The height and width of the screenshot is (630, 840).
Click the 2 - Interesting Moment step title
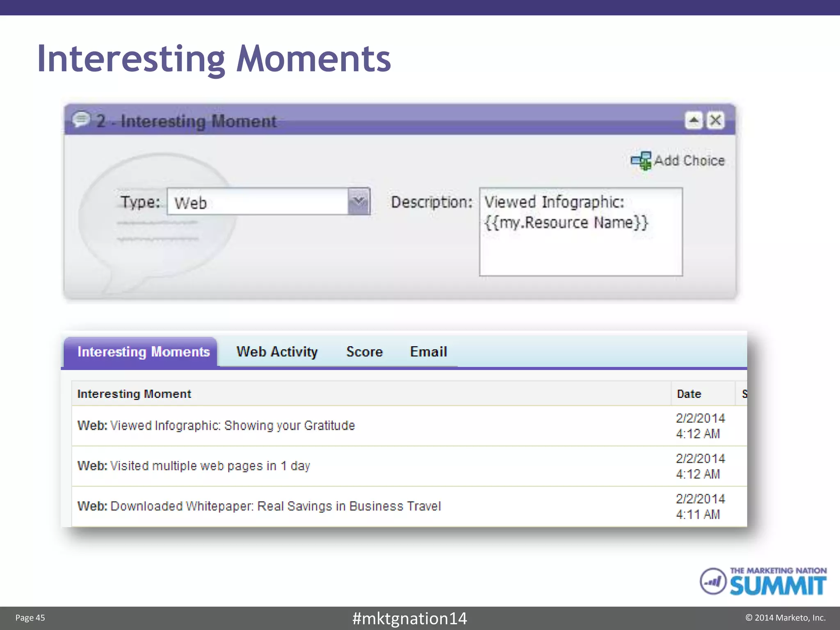(186, 121)
